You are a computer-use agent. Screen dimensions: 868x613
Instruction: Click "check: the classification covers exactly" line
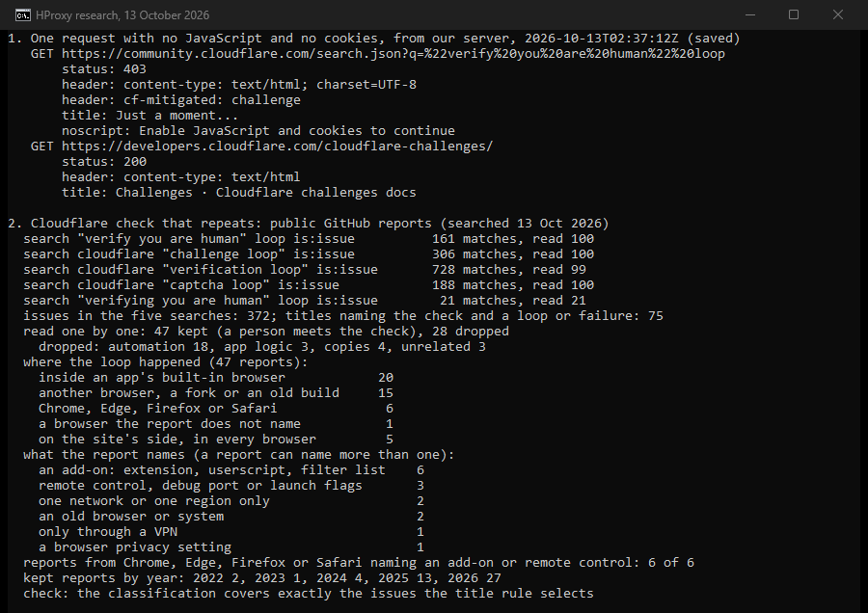point(309,594)
